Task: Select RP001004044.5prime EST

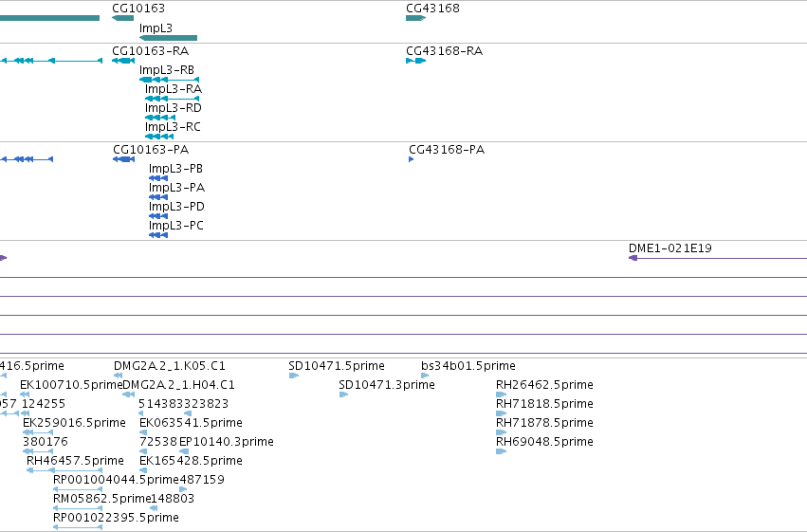Action: tap(116, 480)
